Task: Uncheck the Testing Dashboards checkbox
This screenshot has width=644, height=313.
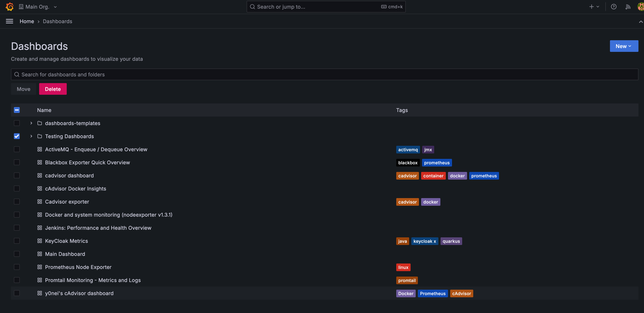Action: click(17, 136)
